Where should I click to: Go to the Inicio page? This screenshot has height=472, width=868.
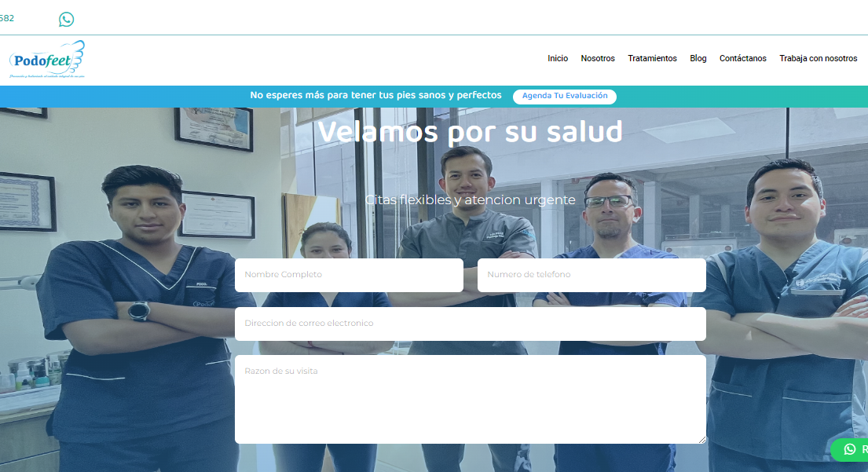click(558, 59)
